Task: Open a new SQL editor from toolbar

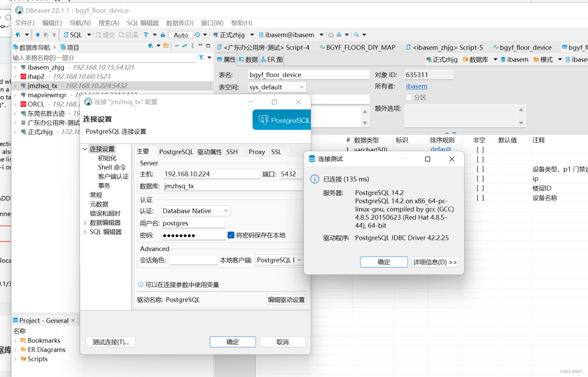Action: [73, 35]
